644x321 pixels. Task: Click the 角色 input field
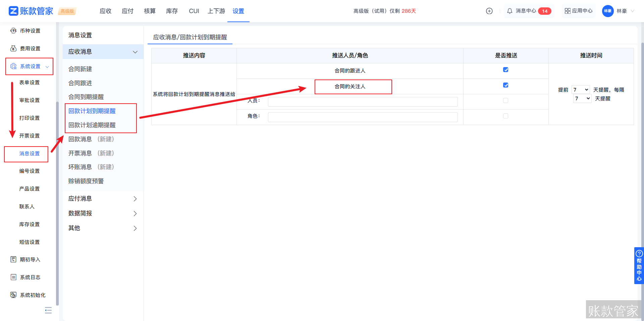tap(363, 117)
